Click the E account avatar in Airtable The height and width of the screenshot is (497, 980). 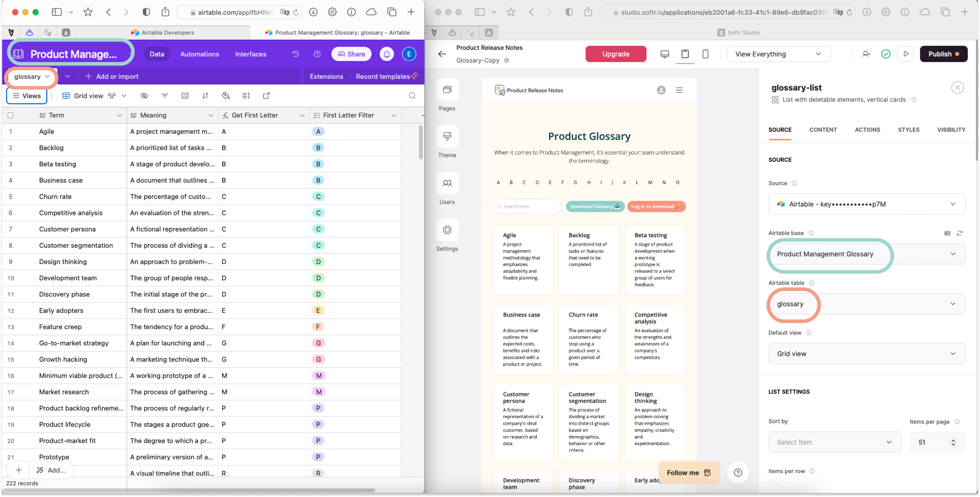(409, 54)
